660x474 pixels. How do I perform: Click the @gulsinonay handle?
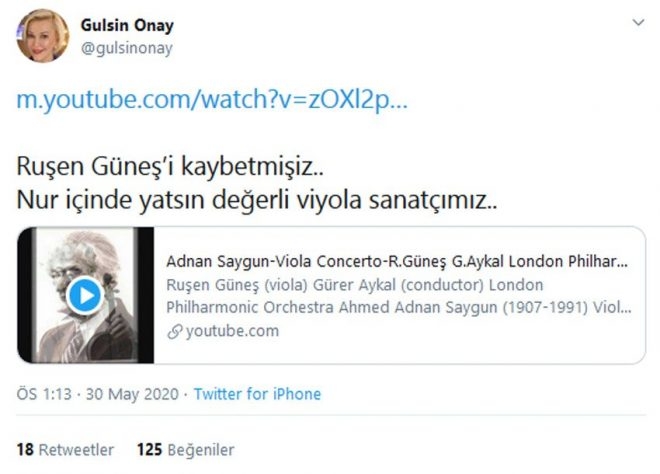pos(127,48)
